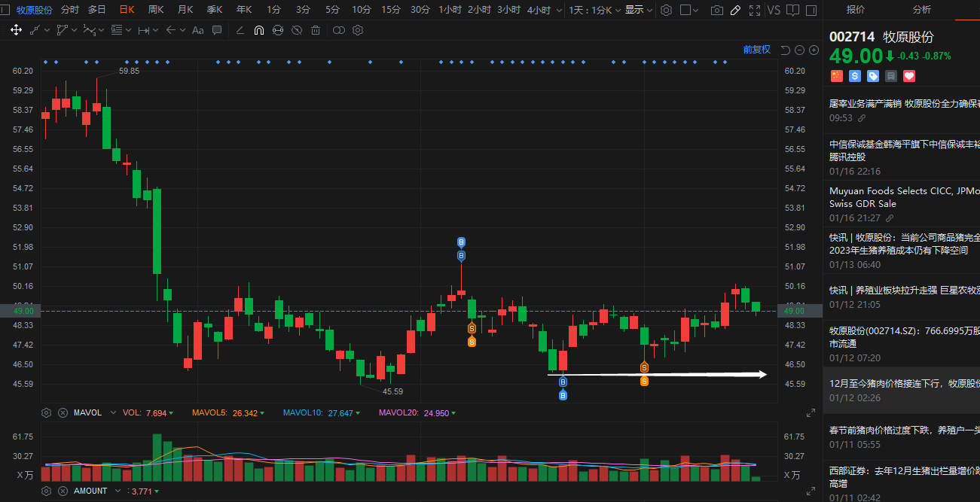Open AMOUNT indicator settings gear
Image resolution: width=980 pixels, height=502 pixels.
click(x=47, y=491)
